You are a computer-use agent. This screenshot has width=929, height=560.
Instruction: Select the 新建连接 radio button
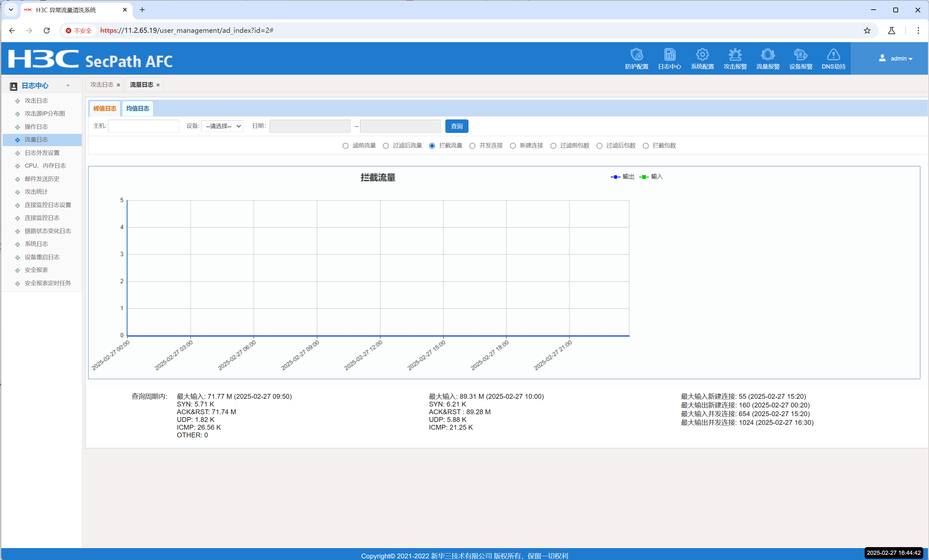(x=513, y=145)
